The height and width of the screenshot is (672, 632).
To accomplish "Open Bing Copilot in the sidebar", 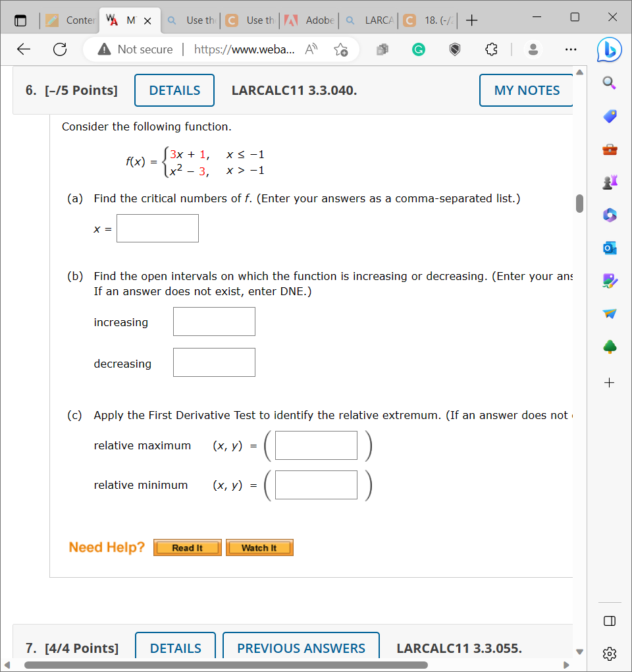I will tap(609, 49).
